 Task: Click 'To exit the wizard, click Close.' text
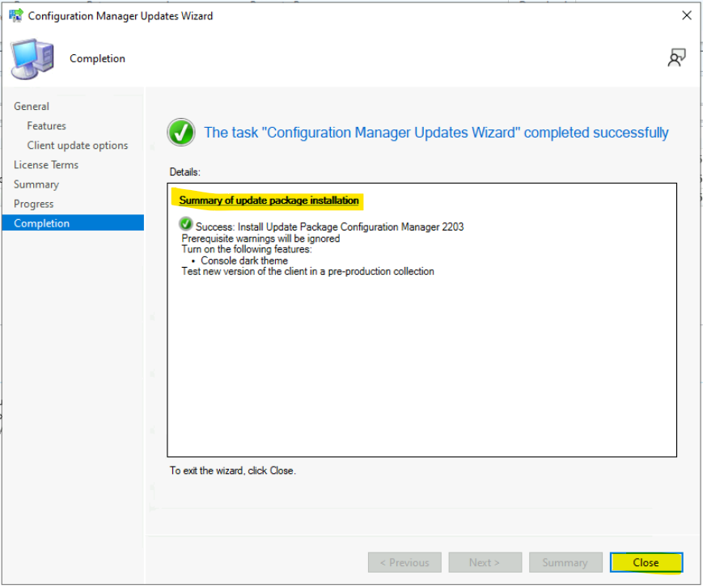[x=233, y=471]
